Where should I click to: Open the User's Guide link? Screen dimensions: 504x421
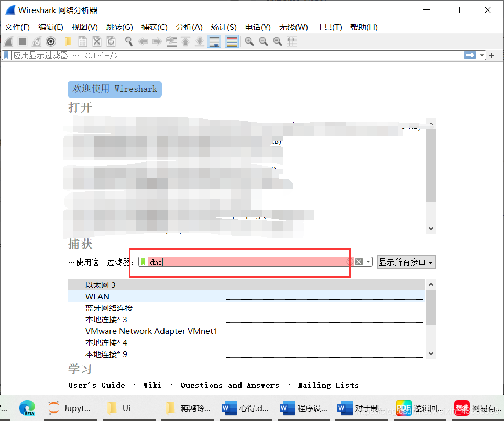click(97, 385)
